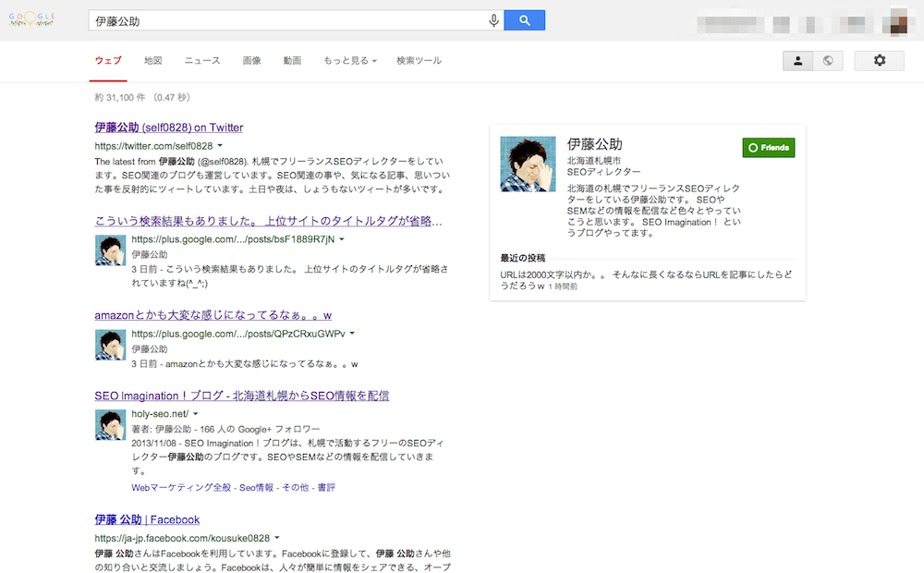Screen dimensions: 924x573
Task: Click the microphone voice search icon
Action: tap(494, 20)
